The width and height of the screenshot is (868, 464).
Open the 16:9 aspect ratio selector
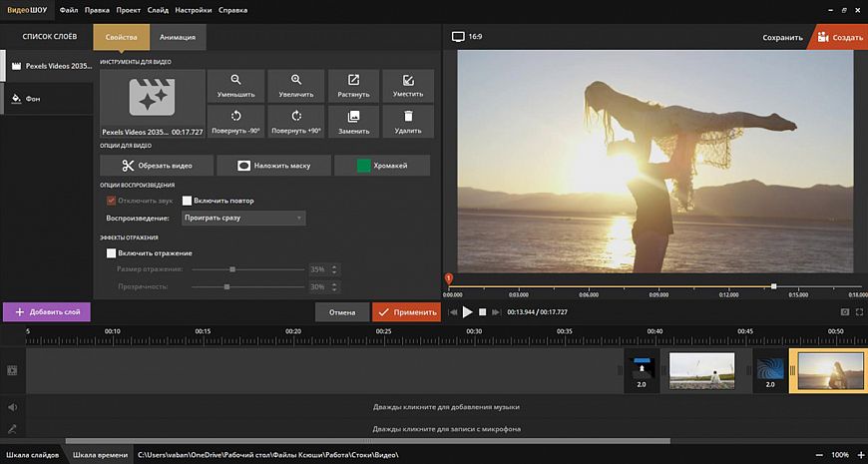click(467, 36)
